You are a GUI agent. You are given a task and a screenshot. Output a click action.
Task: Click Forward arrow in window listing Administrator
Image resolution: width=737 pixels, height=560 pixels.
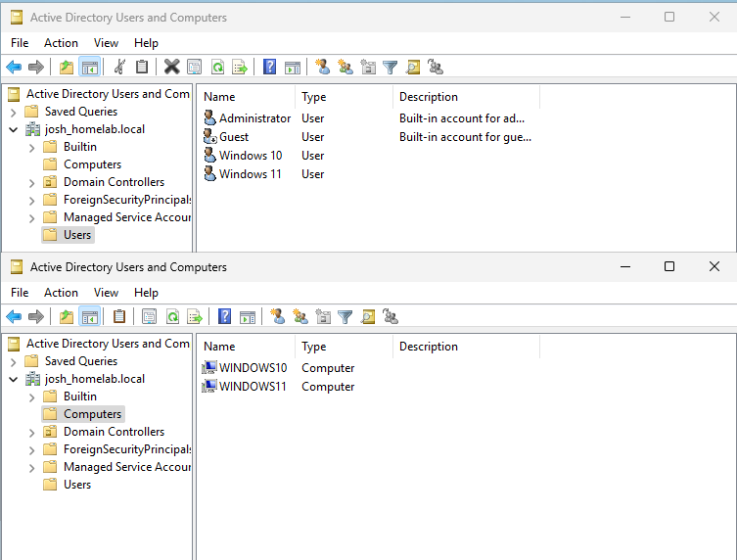[36, 68]
